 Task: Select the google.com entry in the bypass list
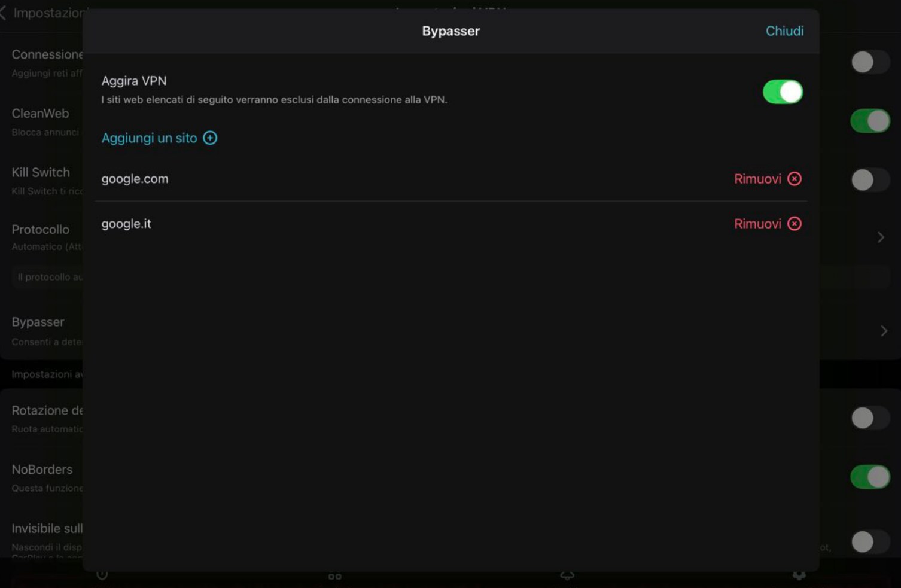135,178
